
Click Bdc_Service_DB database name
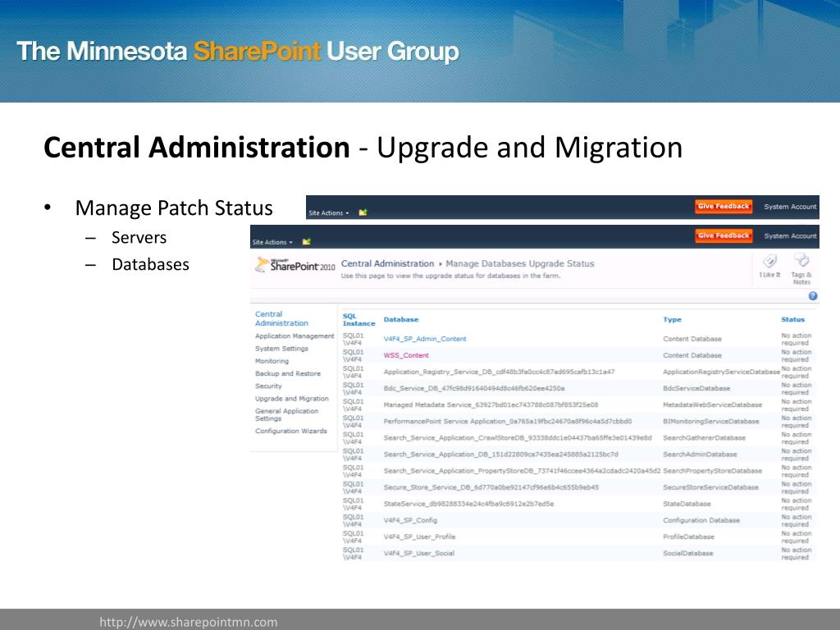tap(474, 388)
